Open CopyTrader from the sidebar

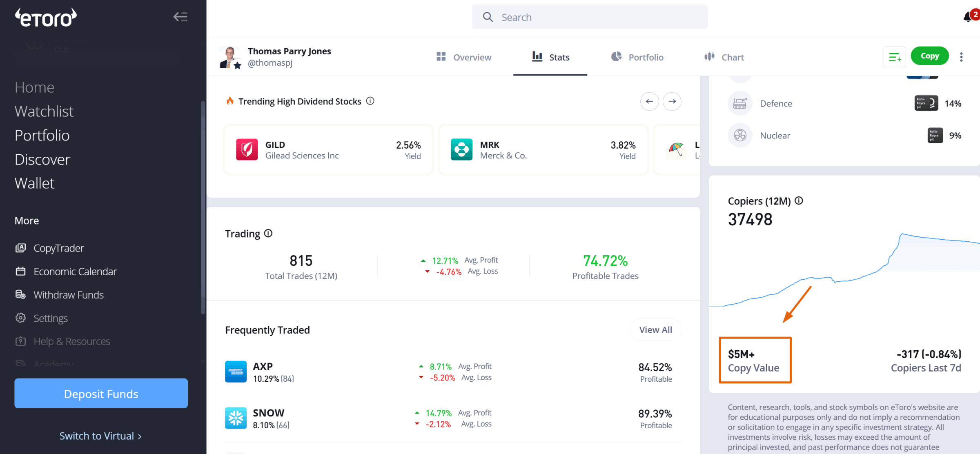(x=58, y=248)
